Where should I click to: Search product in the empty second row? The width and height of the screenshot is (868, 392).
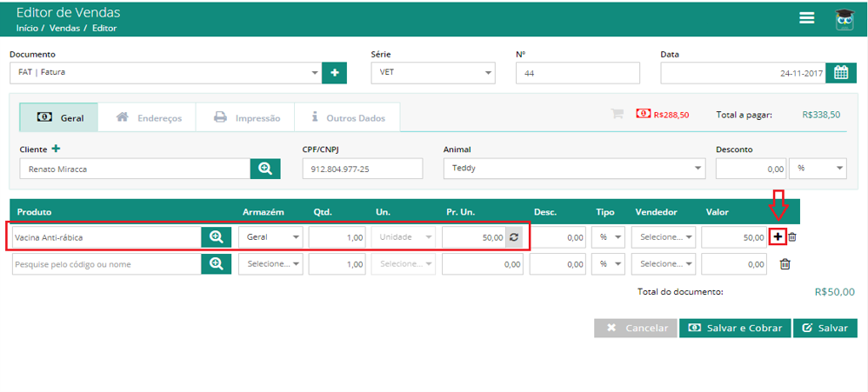click(x=216, y=264)
